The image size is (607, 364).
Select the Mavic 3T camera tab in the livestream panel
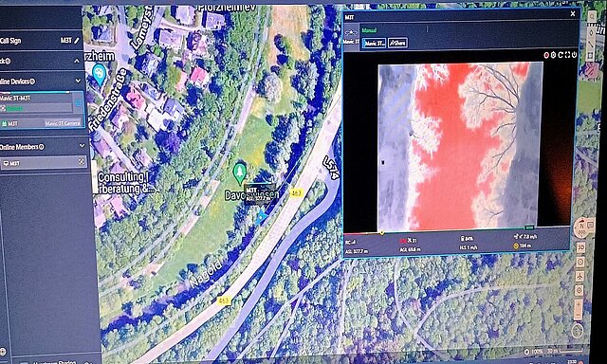pyautogui.click(x=375, y=44)
